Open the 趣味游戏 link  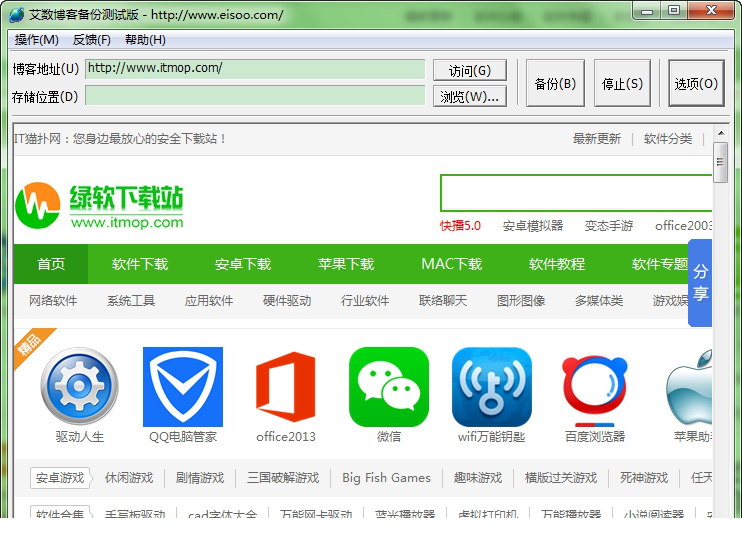478,478
